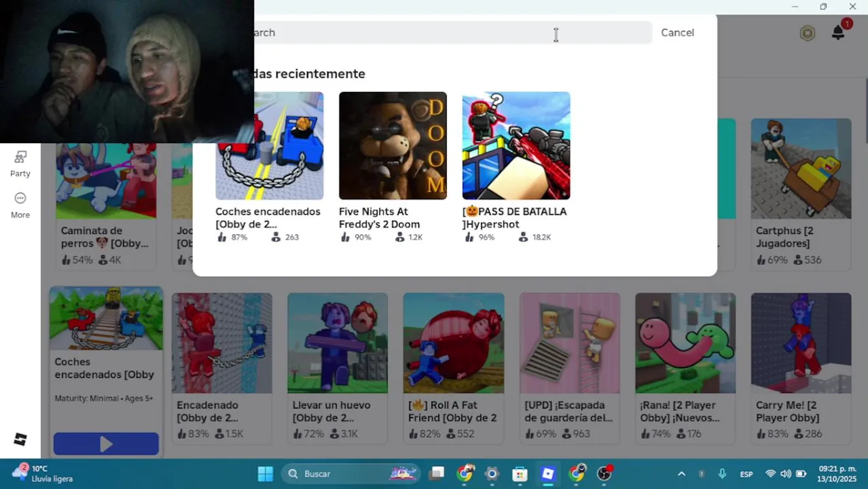The height and width of the screenshot is (489, 868).
Task: Open Five Nights At Freddy's 2 Doom thumbnail
Action: tap(393, 145)
